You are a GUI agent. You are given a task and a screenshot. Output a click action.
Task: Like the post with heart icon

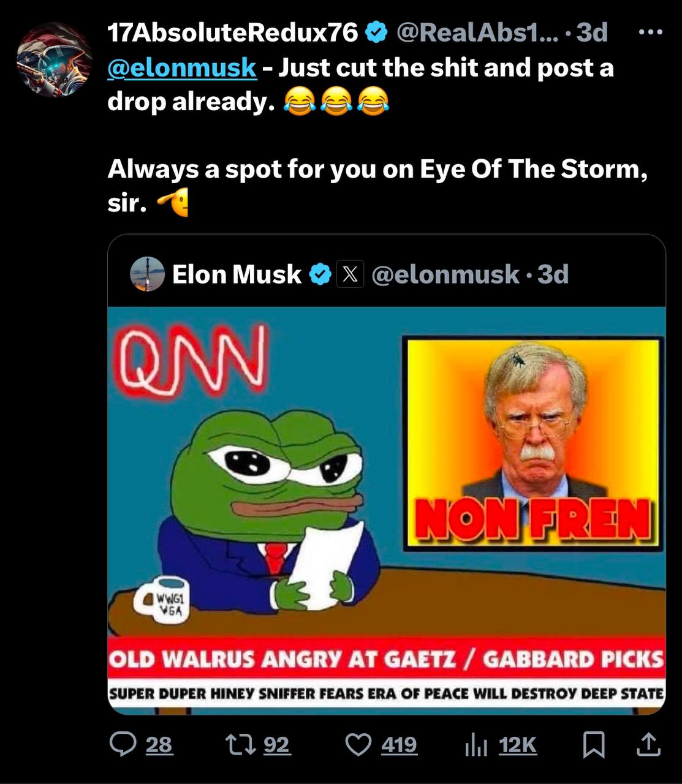click(358, 745)
